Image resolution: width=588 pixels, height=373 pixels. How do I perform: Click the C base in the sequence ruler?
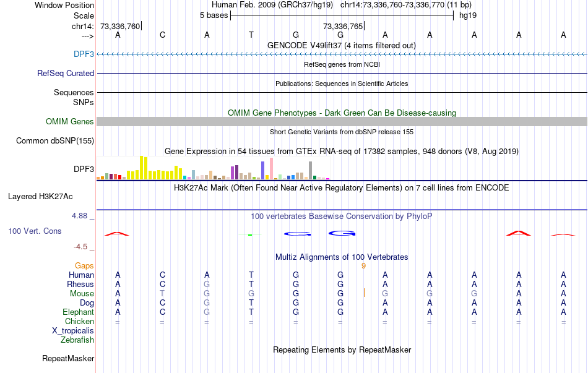pos(162,35)
